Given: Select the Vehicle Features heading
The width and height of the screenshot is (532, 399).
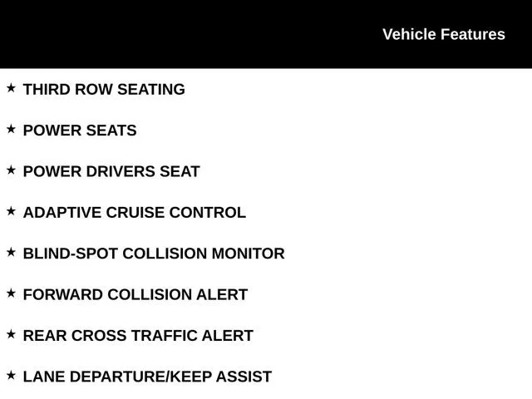Looking at the screenshot, I should (444, 34).
